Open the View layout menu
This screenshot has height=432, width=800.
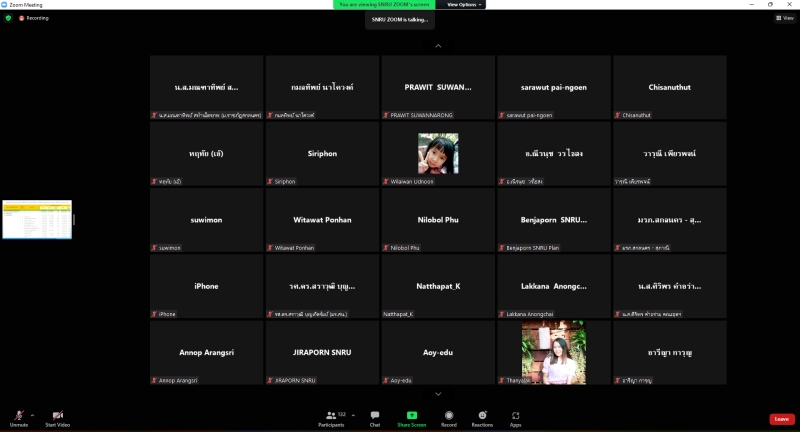coord(785,18)
